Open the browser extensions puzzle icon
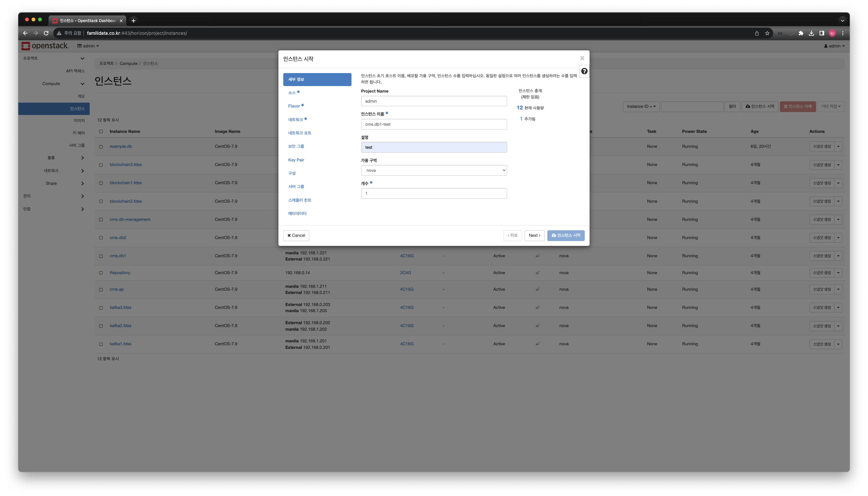This screenshot has height=496, width=868. tap(801, 33)
